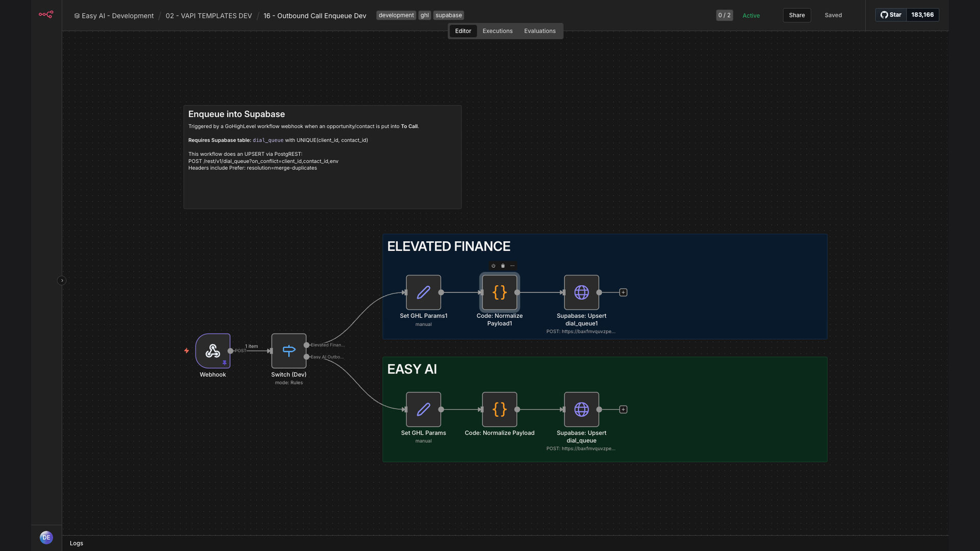Open Easy AI - Development breadcrumb
This screenshot has width=980, height=551.
[114, 16]
